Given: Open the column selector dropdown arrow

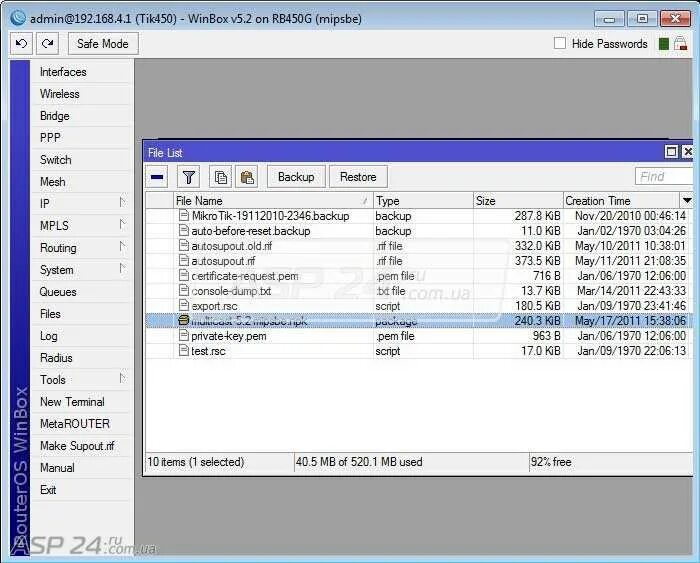Looking at the screenshot, I should [x=687, y=200].
